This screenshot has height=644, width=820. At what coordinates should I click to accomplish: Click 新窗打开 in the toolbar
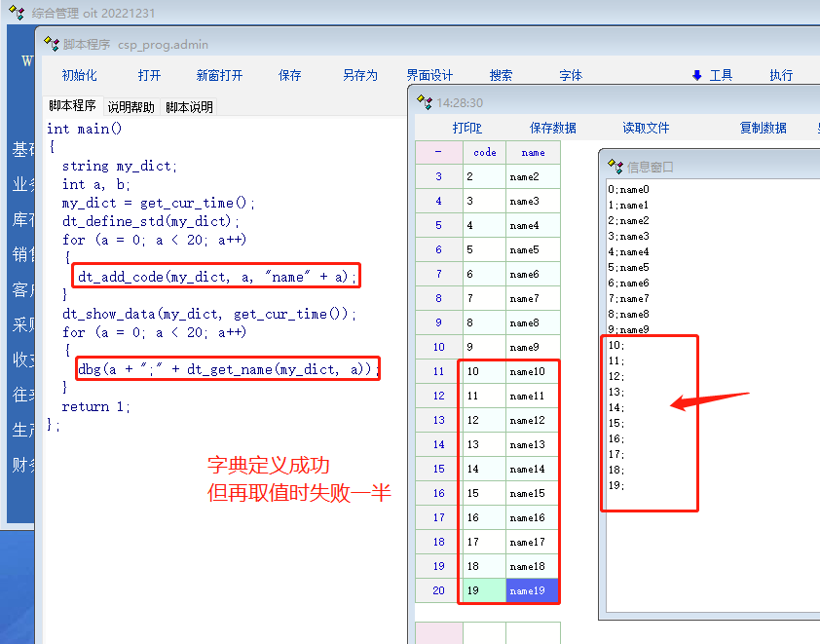pos(219,75)
